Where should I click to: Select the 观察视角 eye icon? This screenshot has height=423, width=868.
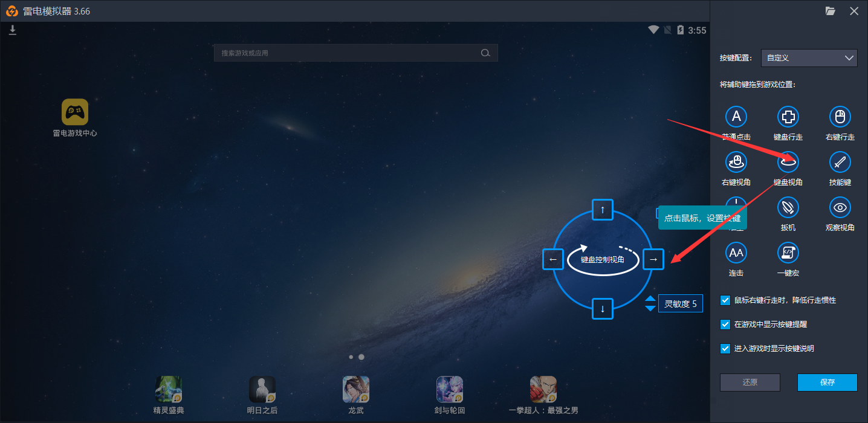pyautogui.click(x=840, y=207)
